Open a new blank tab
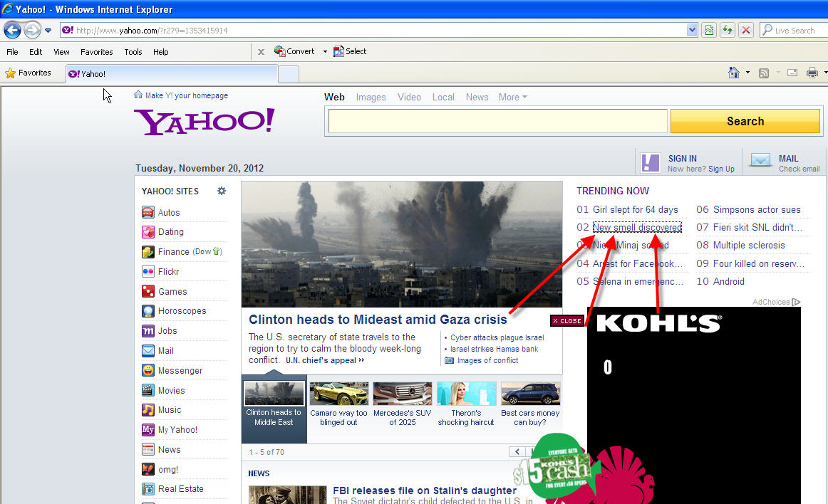This screenshot has height=504, width=828. 289,75
